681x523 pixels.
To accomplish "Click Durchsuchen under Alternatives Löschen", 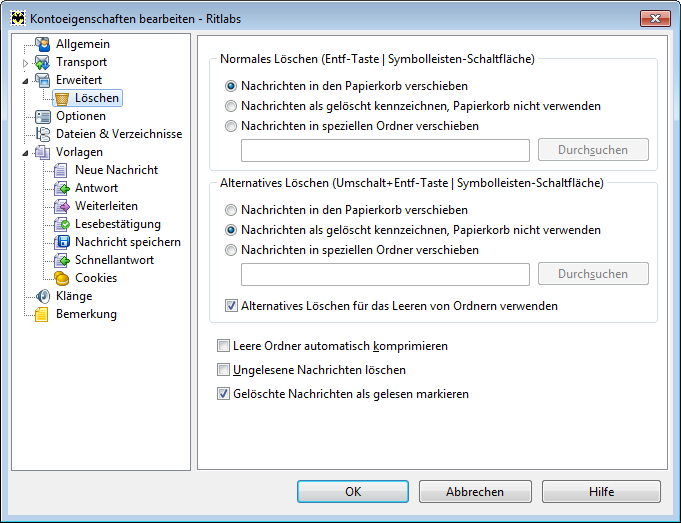I will pyautogui.click(x=593, y=274).
